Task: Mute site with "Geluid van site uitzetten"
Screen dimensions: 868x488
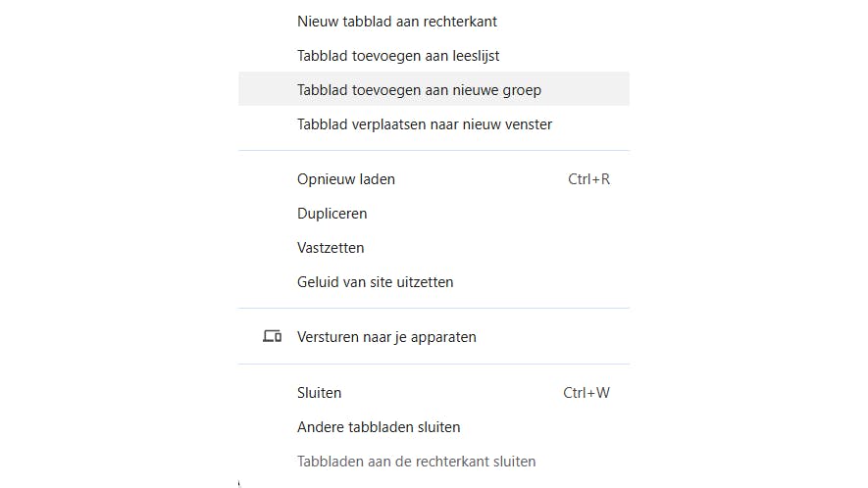Action: (375, 282)
